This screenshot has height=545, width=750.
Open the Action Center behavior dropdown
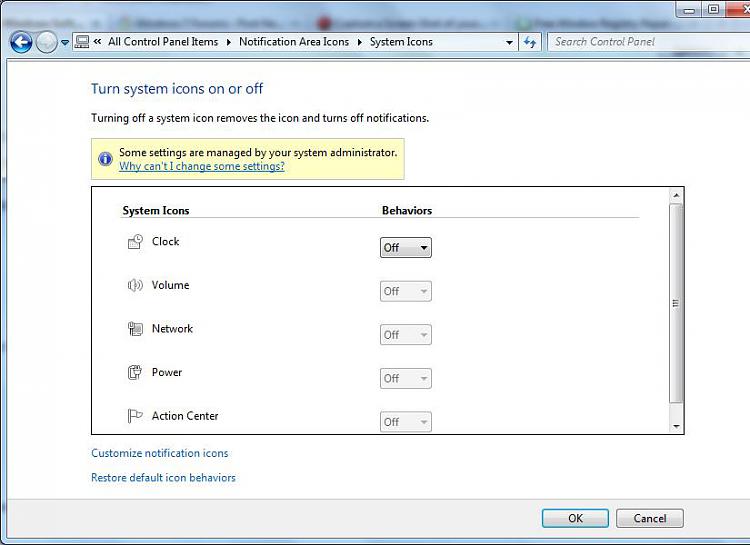406,422
